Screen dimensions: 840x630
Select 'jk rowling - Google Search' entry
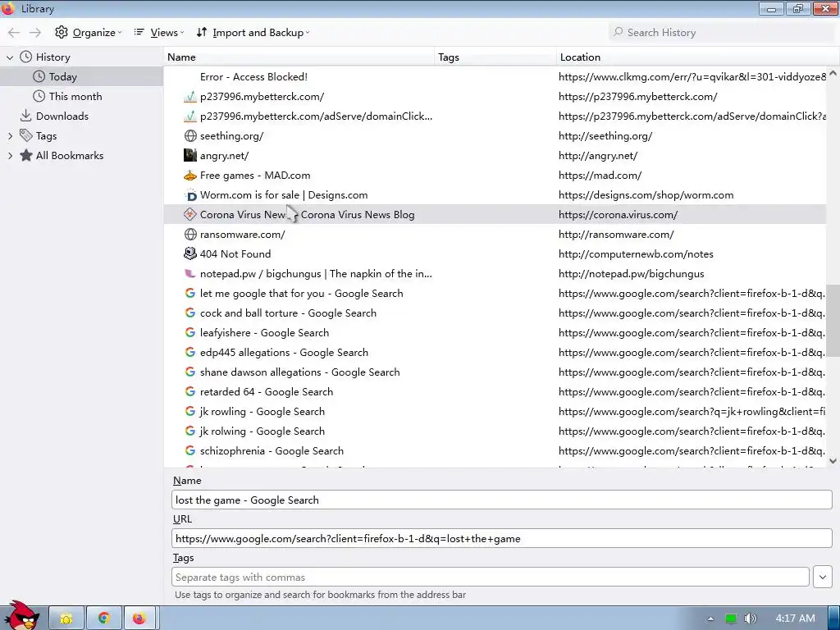[x=495, y=412]
